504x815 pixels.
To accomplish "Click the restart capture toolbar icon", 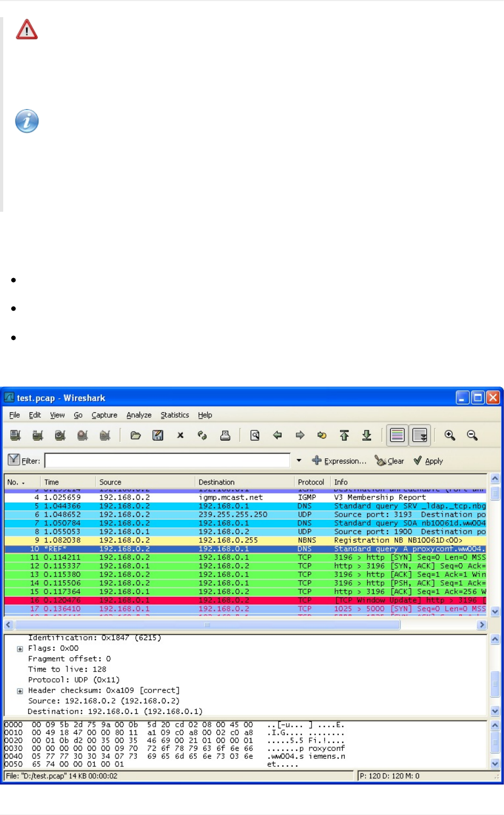I will (x=105, y=435).
